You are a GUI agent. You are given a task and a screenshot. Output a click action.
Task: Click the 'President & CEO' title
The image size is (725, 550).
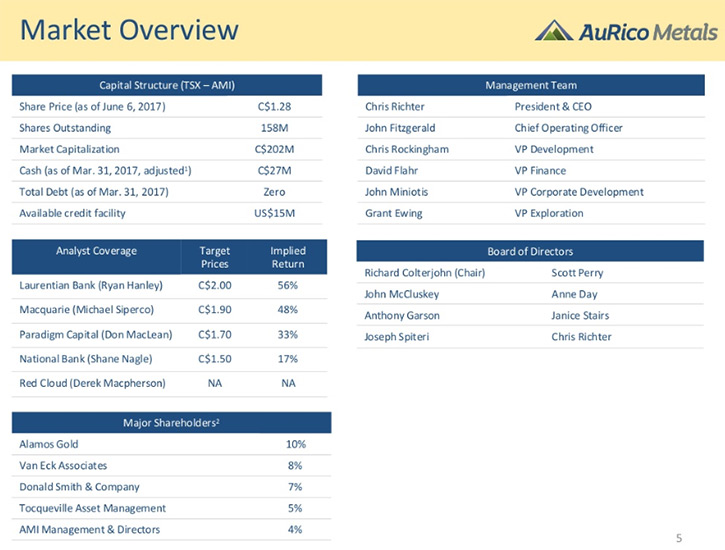[x=553, y=107]
